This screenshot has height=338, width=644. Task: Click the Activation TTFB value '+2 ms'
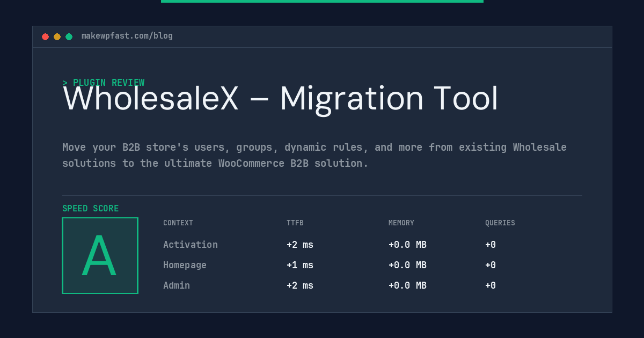click(300, 245)
